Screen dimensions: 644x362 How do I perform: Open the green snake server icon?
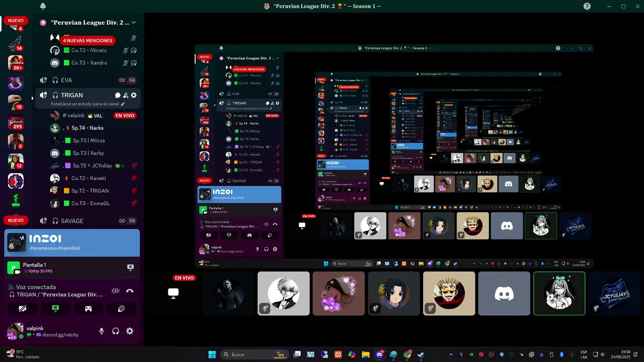click(16, 201)
